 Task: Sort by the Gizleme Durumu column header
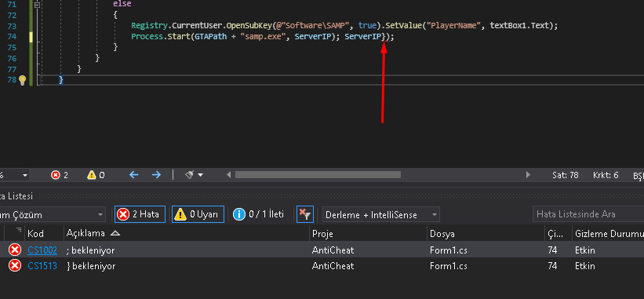pos(608,234)
